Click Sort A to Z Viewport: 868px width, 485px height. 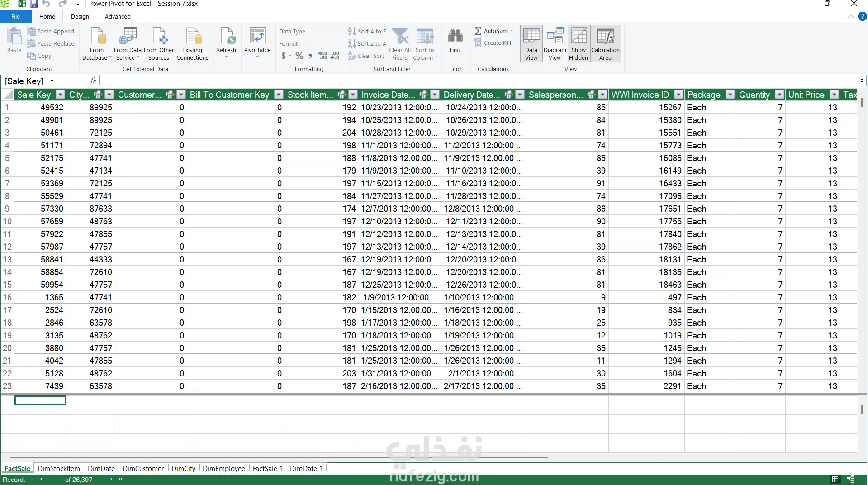[x=367, y=31]
